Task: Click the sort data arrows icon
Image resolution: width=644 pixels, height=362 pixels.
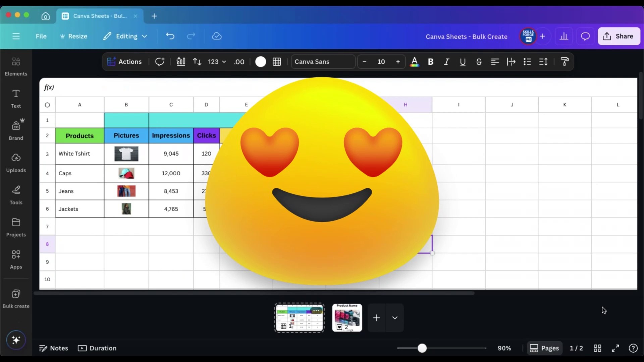Action: [197, 62]
